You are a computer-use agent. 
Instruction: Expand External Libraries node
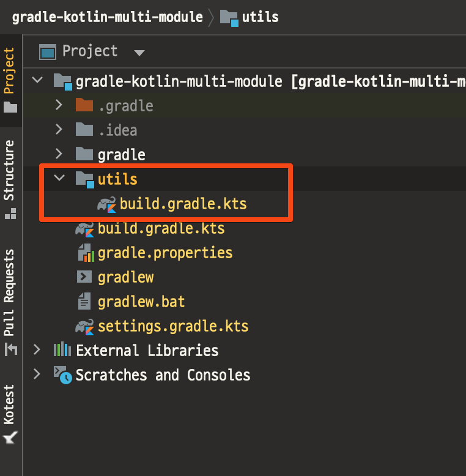(37, 350)
